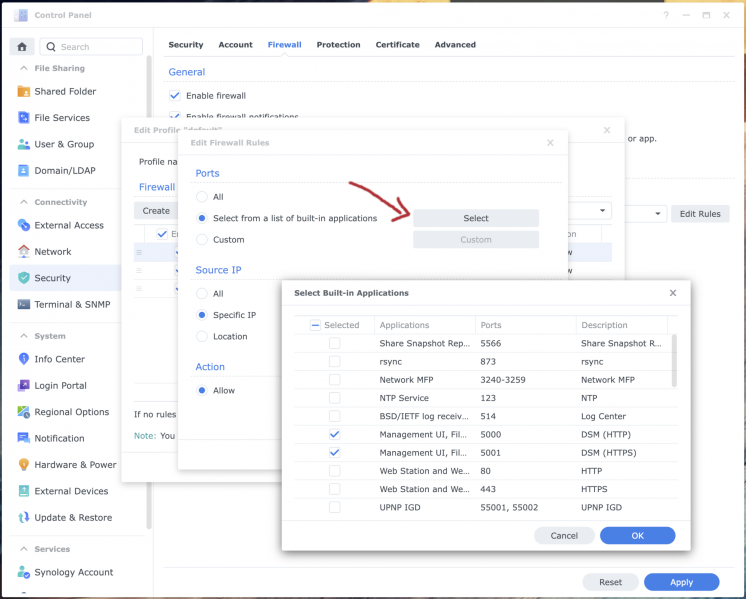Open the Firewall tab

(285, 45)
